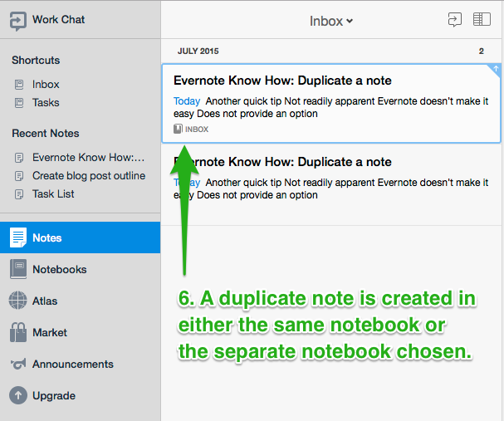Click the Work Chat label

tap(58, 20)
